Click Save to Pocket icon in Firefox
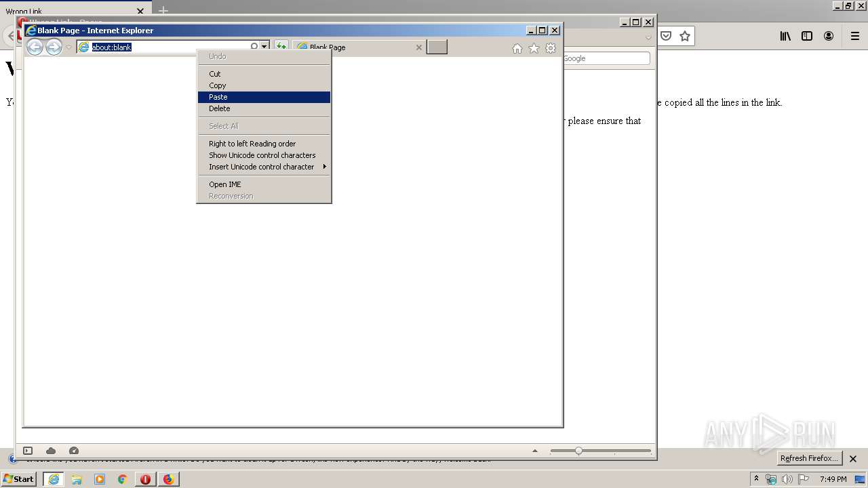868x488 pixels. pos(666,36)
